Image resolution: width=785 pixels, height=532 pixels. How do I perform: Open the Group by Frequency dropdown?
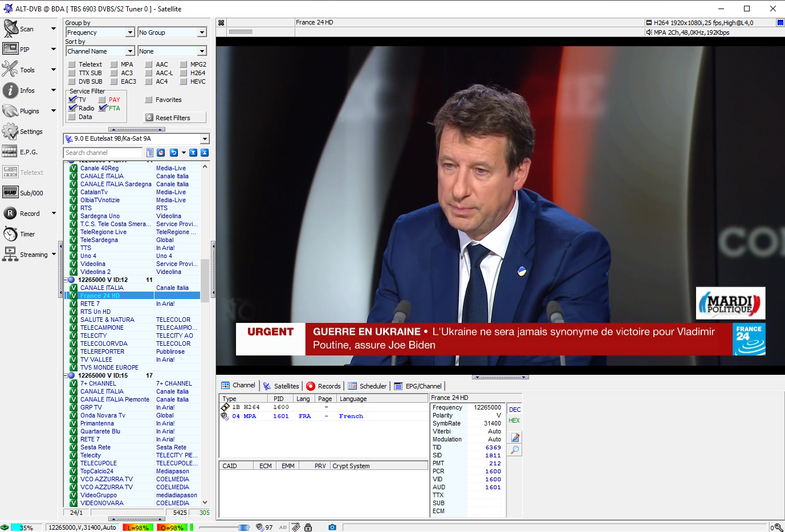pos(100,32)
